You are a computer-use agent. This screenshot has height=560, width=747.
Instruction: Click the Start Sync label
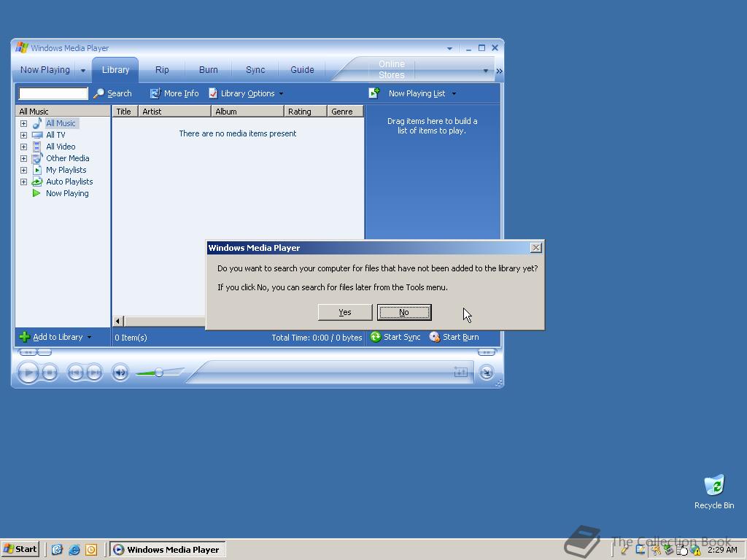402,337
